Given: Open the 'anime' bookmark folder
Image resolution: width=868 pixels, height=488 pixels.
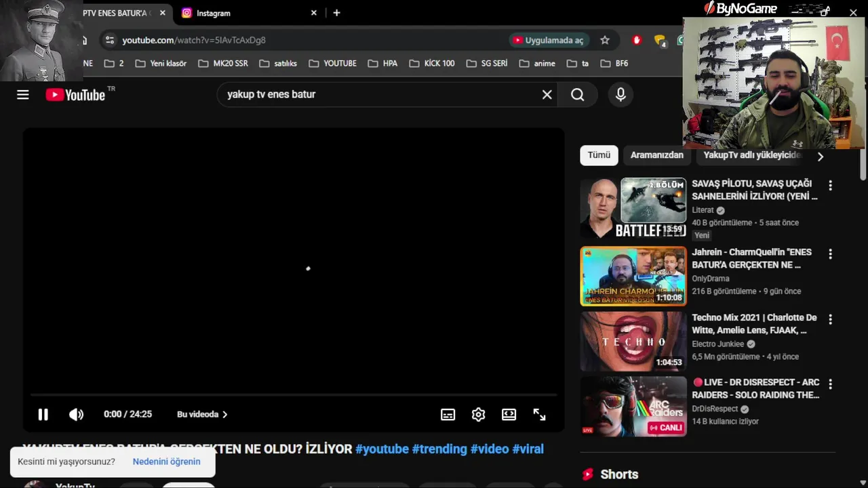Looking at the screenshot, I should pos(537,63).
